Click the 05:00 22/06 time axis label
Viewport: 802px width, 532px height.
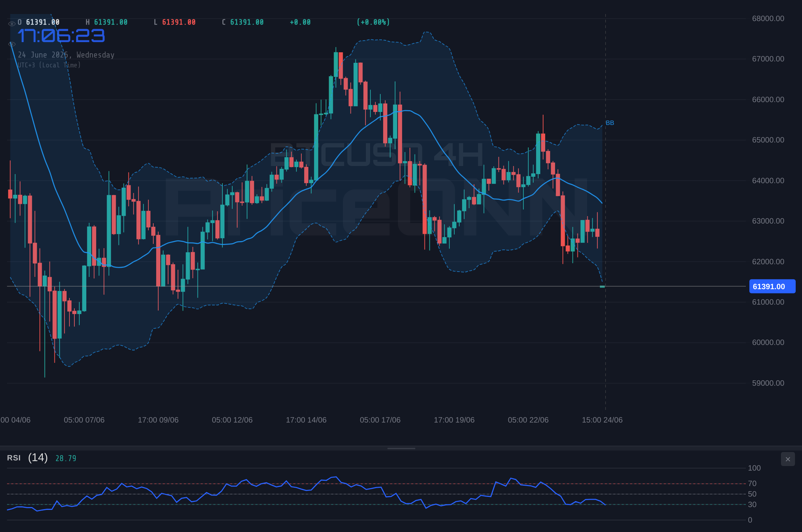pyautogui.click(x=528, y=420)
